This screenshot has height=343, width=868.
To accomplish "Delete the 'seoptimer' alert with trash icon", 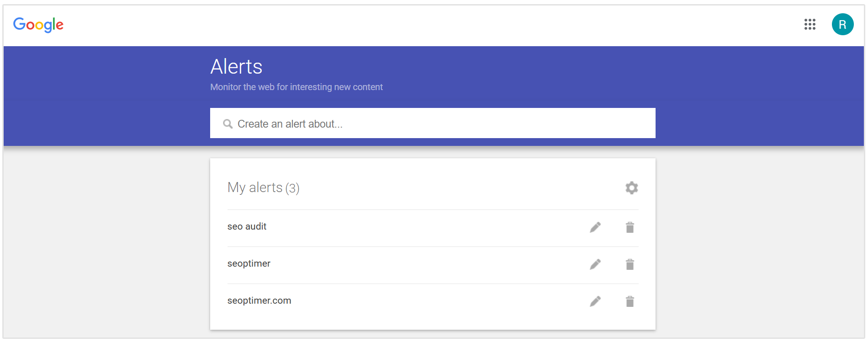I will tap(630, 264).
